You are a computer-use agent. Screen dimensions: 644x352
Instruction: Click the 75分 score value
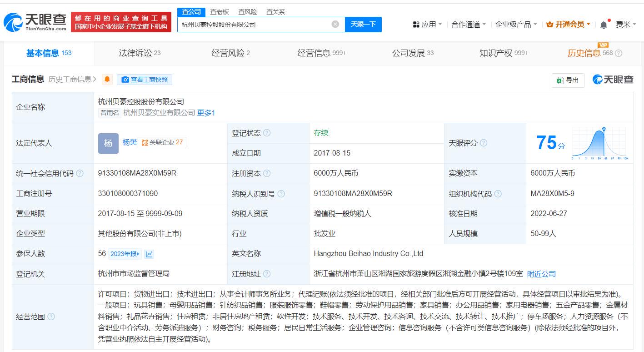(x=551, y=143)
